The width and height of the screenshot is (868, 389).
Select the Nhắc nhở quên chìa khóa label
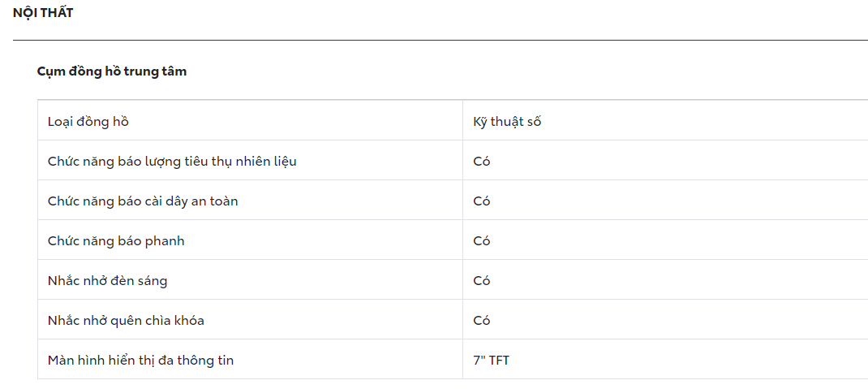126,321
